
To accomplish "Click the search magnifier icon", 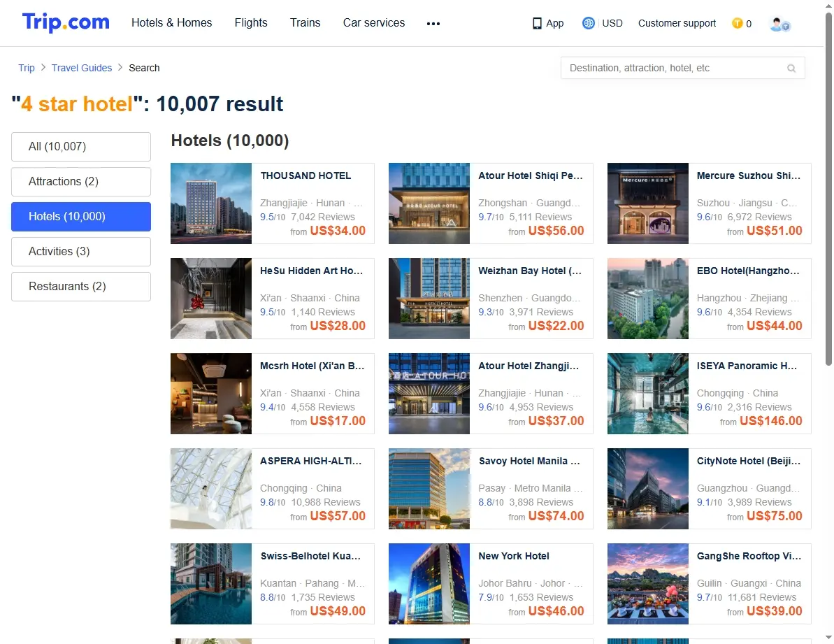I will [x=791, y=68].
